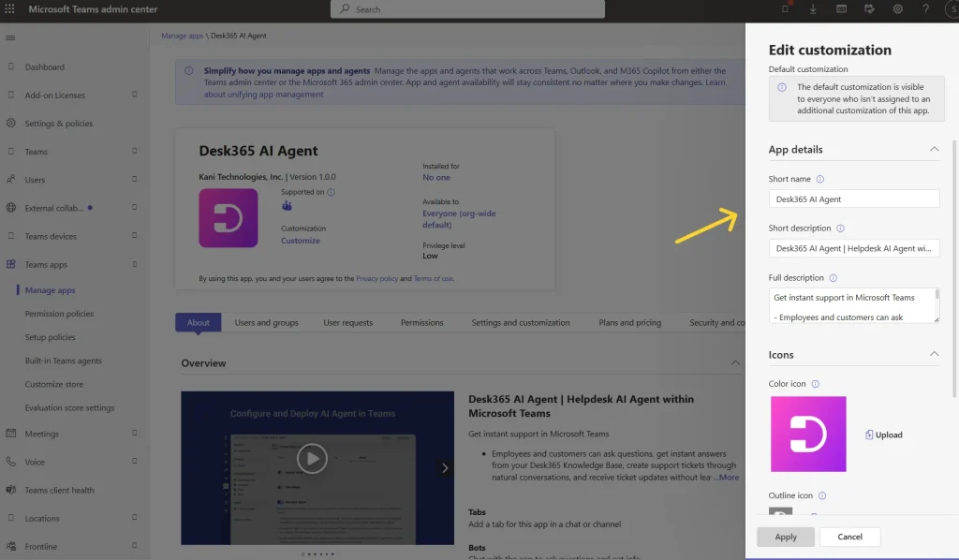The image size is (959, 560).
Task: Expand the Add-on Licenses menu chevron
Action: coord(135,95)
